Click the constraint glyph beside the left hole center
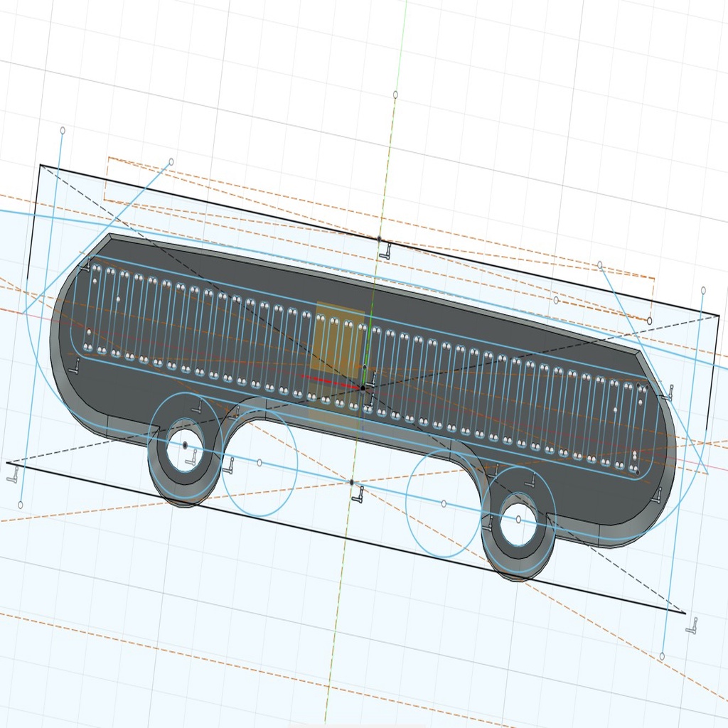Viewport: 728px width, 728px height. coord(191,458)
